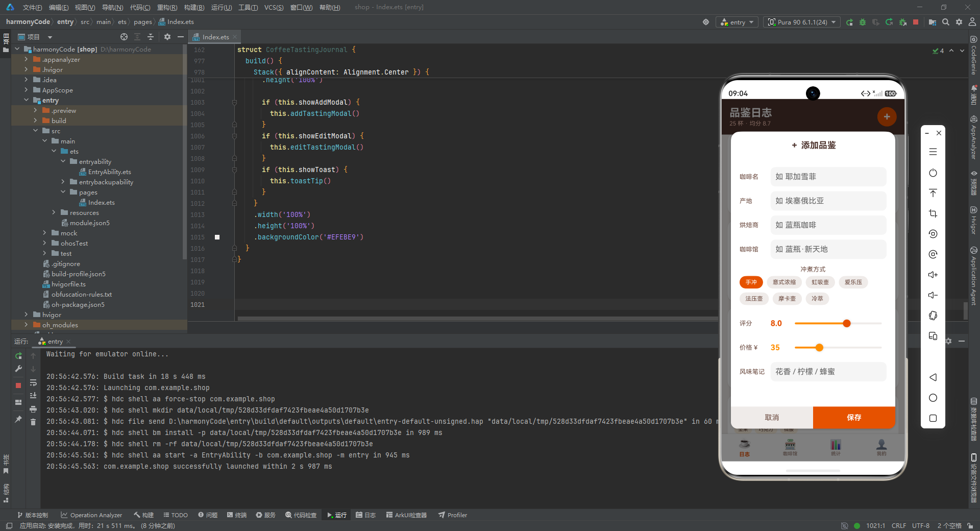Viewport: 980px width, 531px height.
Task: Tap 取消 button in add modal
Action: (772, 417)
